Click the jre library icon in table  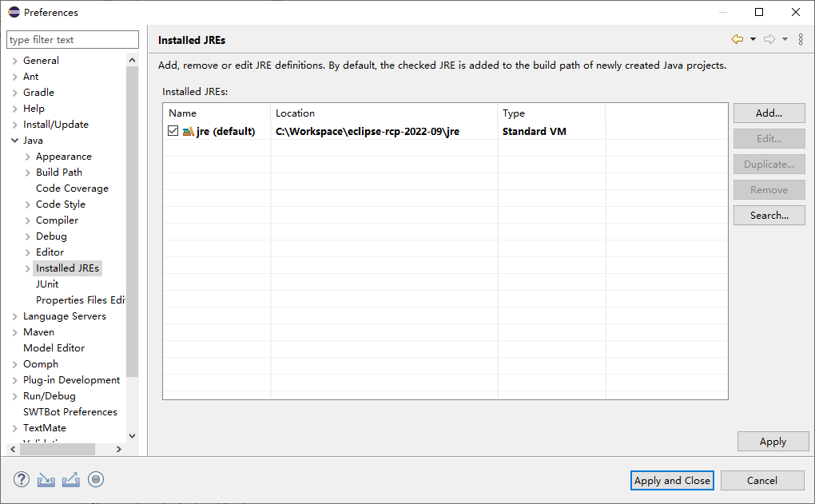coord(188,132)
